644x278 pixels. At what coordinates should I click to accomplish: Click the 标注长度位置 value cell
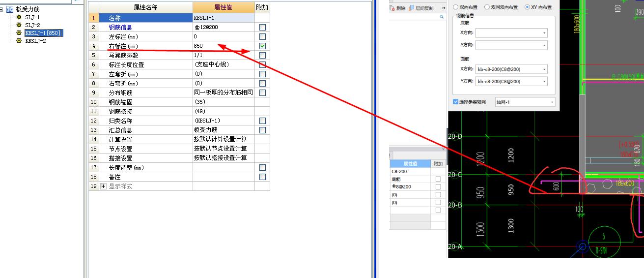(x=224, y=64)
